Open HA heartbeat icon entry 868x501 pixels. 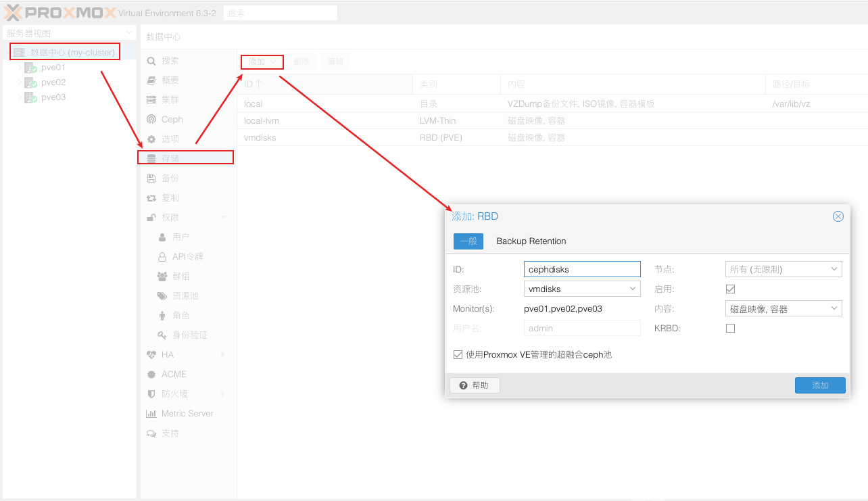(151, 355)
